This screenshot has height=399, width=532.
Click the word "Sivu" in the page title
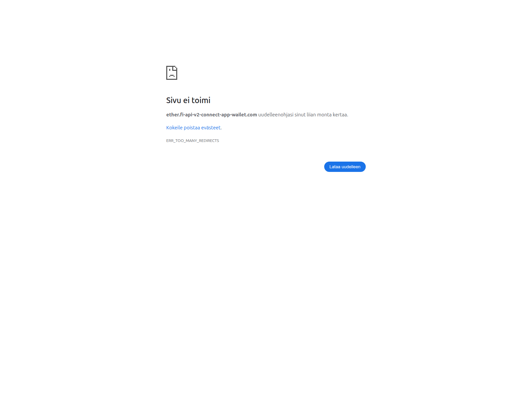click(x=174, y=100)
